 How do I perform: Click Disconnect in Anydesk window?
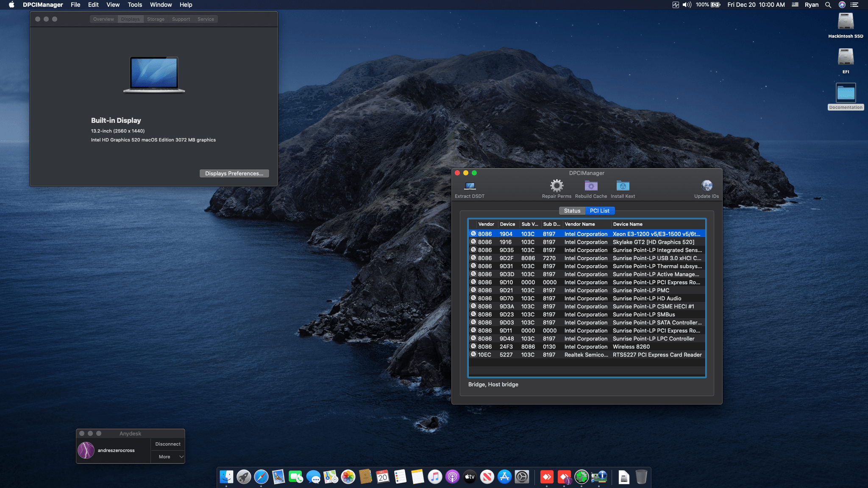click(168, 444)
